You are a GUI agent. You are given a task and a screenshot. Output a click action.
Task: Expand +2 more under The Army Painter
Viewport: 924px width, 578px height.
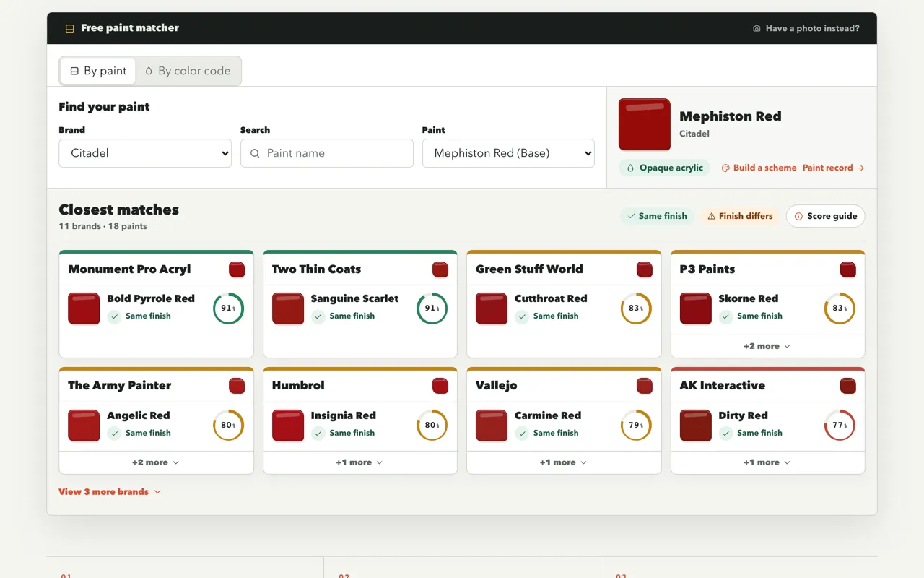pyautogui.click(x=156, y=462)
